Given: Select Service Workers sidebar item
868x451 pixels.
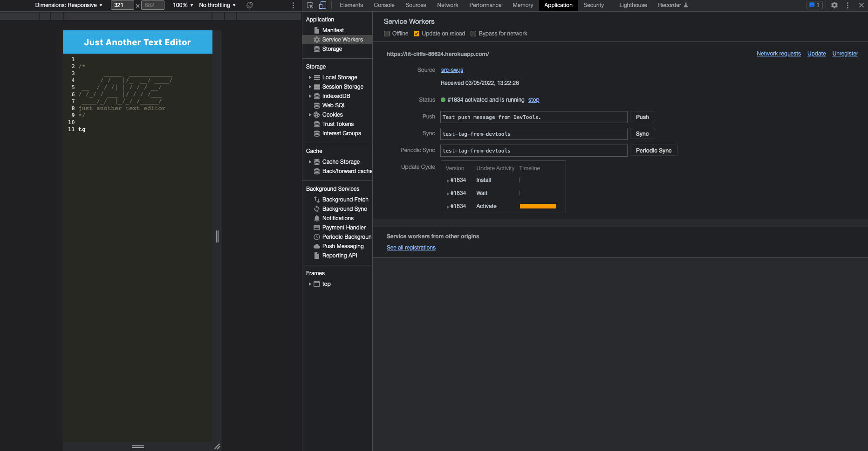Looking at the screenshot, I should coord(337,40).
